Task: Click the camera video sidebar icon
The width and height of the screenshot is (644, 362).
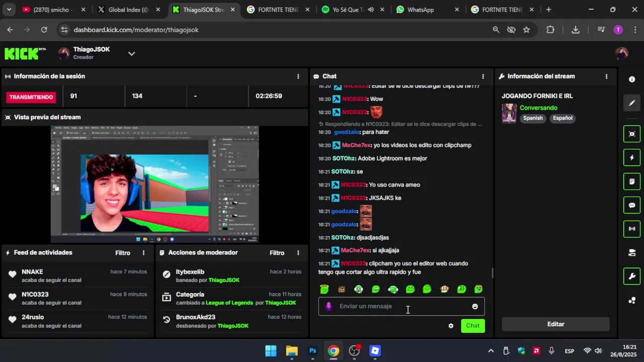Action: tap(632, 253)
